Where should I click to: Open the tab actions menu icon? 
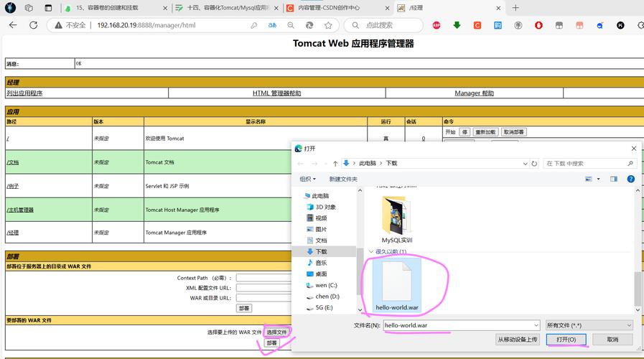coord(48,8)
